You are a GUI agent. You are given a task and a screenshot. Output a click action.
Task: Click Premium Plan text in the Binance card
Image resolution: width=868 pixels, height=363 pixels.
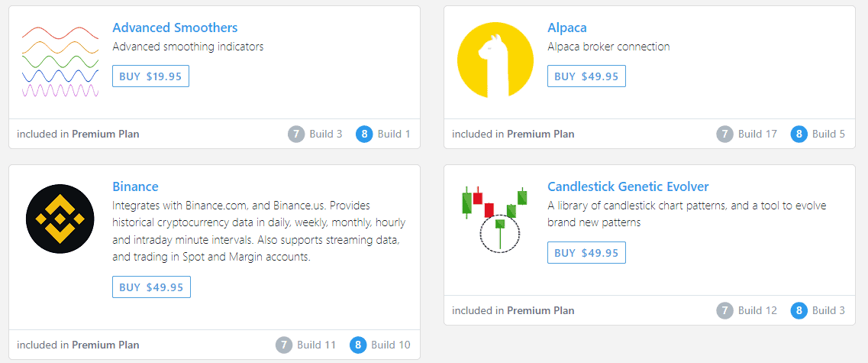point(105,345)
